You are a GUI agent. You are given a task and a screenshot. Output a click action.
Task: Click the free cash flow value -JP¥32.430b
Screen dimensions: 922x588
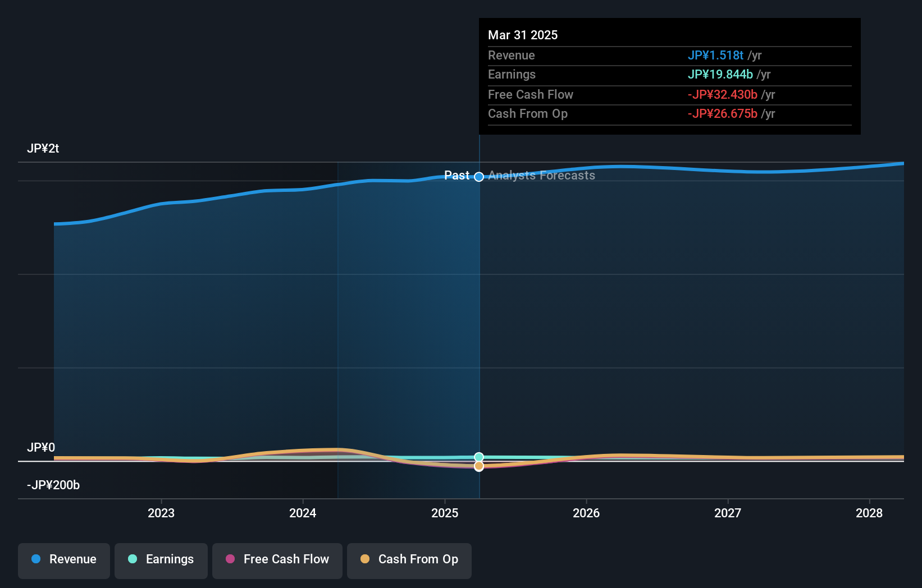pos(723,95)
